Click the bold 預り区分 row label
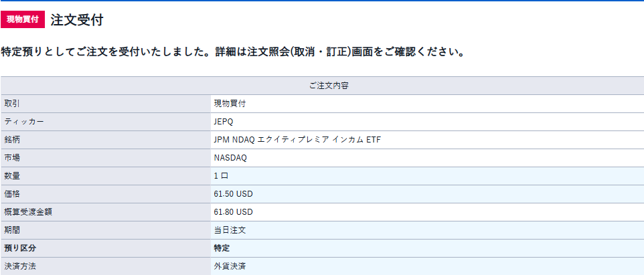Screen dimensions: 644x275 pyautogui.click(x=20, y=248)
